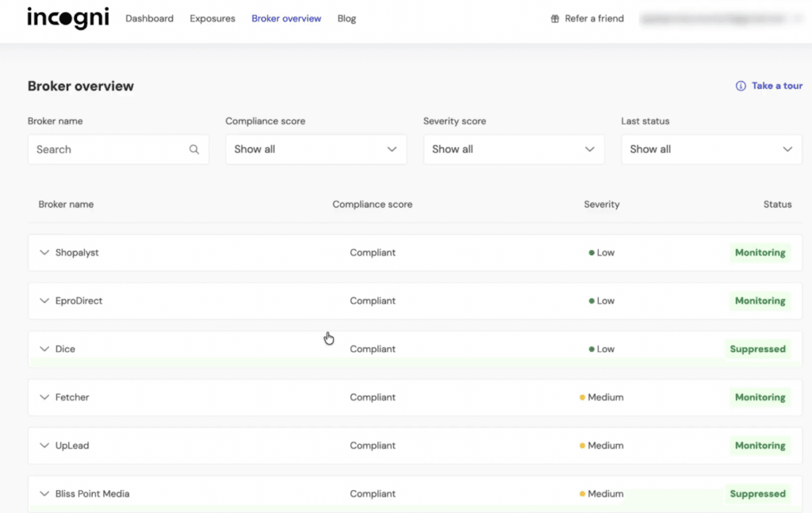
Task: Click Compliant in the Dice row
Action: 373,349
